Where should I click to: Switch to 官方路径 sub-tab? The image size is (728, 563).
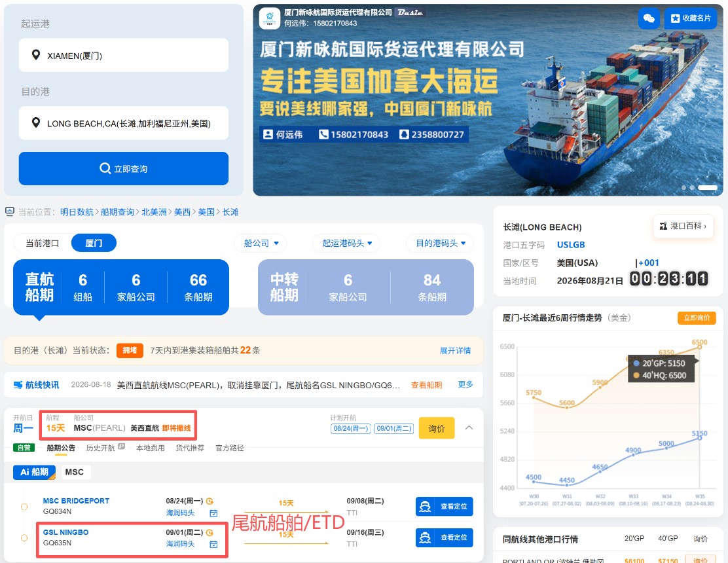point(229,448)
